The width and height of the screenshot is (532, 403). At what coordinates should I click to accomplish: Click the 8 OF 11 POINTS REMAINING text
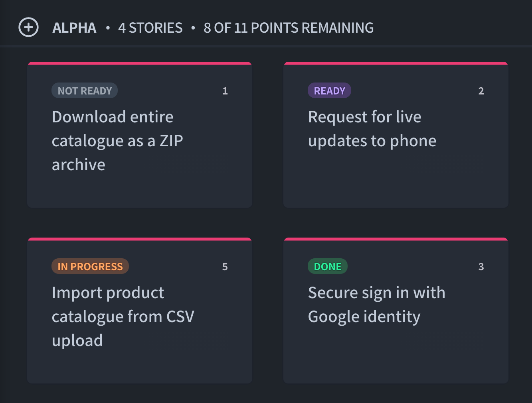pos(289,28)
